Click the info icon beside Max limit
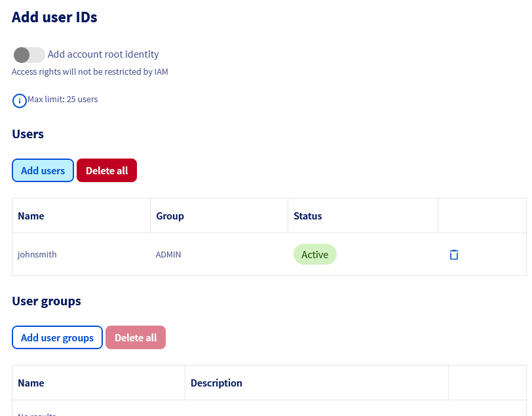 (x=20, y=101)
